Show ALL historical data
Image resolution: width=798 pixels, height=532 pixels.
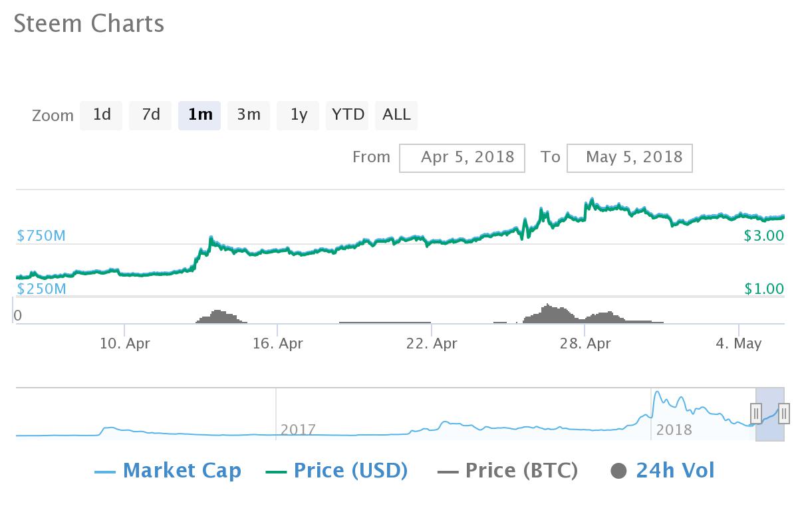point(396,115)
